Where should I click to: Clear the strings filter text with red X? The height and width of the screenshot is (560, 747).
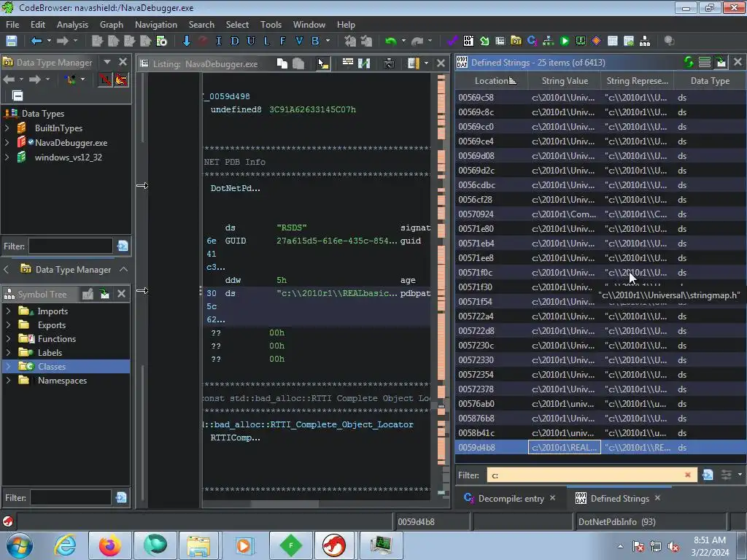coord(687,475)
